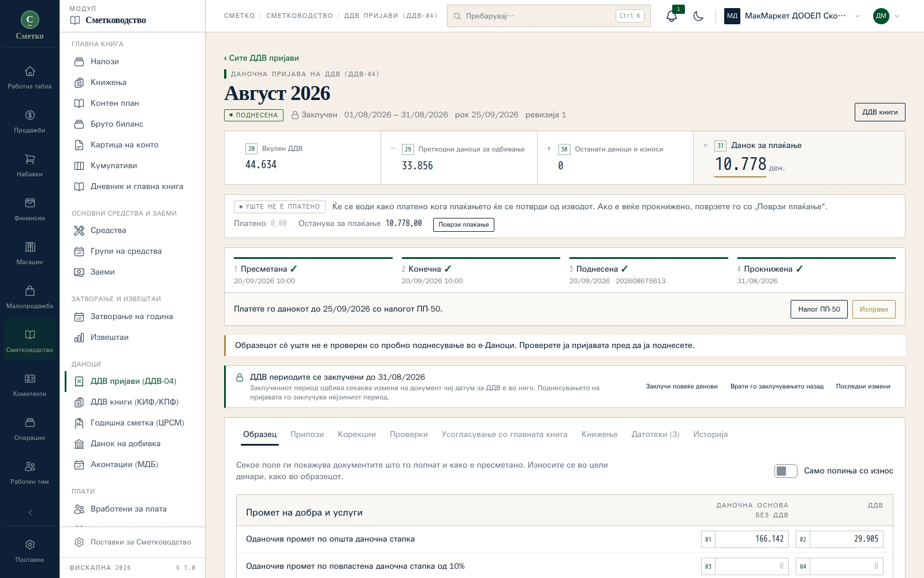The height and width of the screenshot is (578, 924).
Task: Toggle Само полиња со износ switch
Action: tap(785, 471)
